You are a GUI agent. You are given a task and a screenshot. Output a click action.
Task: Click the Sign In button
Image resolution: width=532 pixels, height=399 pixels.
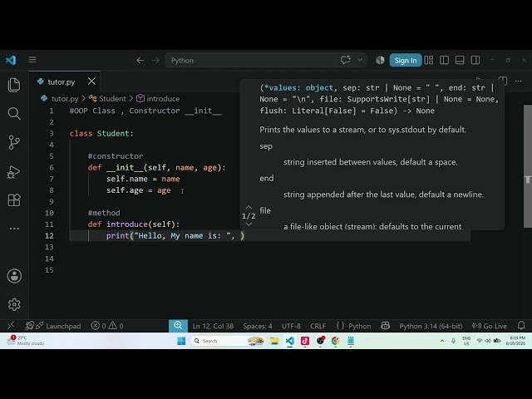point(406,61)
